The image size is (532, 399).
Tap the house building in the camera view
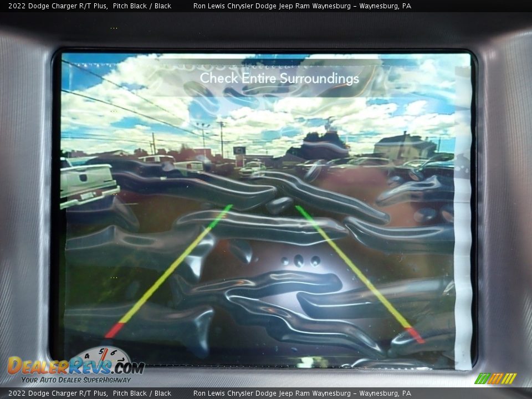(x=403, y=147)
